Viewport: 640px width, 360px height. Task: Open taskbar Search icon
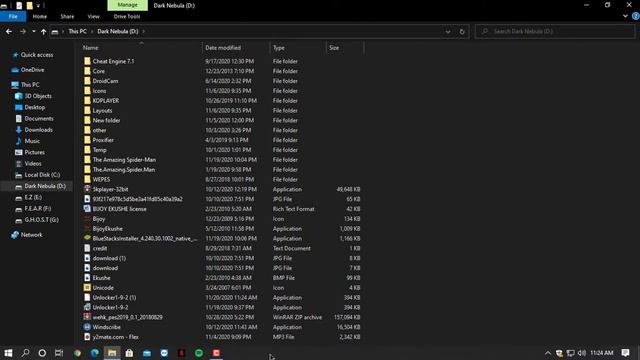tap(25, 353)
